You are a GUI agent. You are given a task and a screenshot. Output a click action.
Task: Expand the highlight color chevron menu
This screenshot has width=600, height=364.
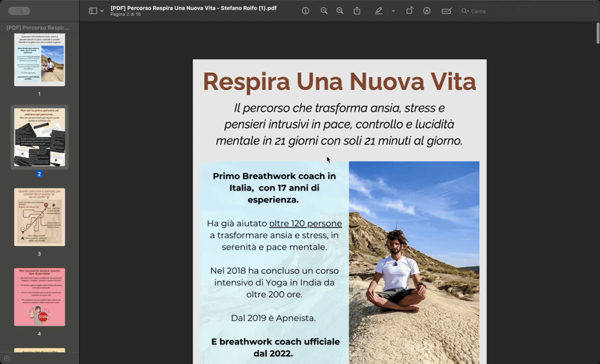click(393, 11)
